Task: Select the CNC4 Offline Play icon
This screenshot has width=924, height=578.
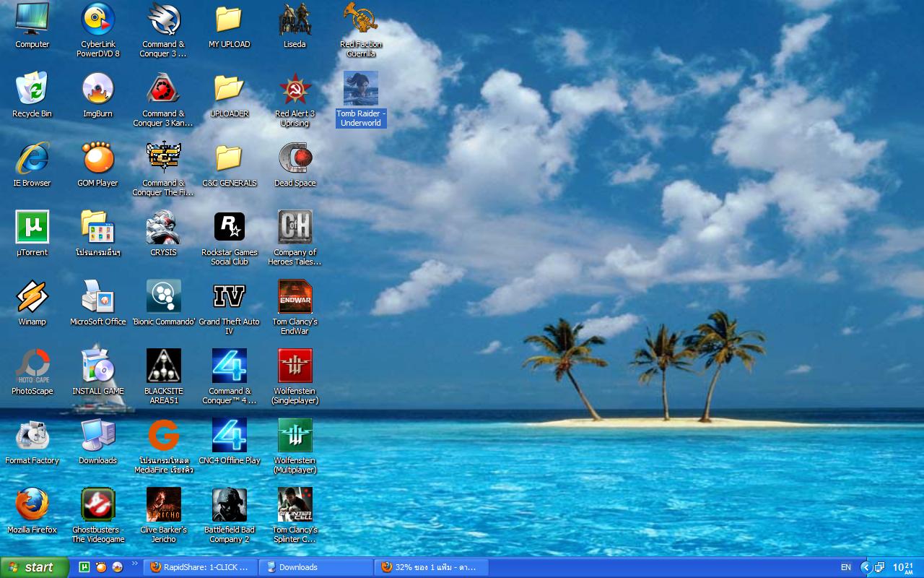Action: point(230,436)
